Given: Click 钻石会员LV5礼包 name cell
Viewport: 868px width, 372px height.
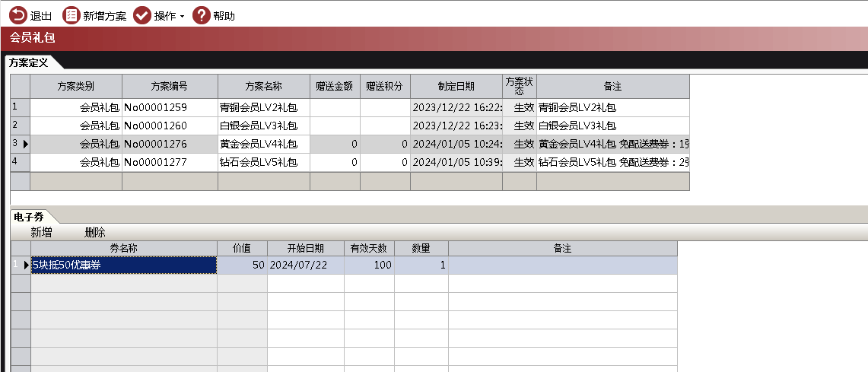Looking at the screenshot, I should tap(263, 162).
